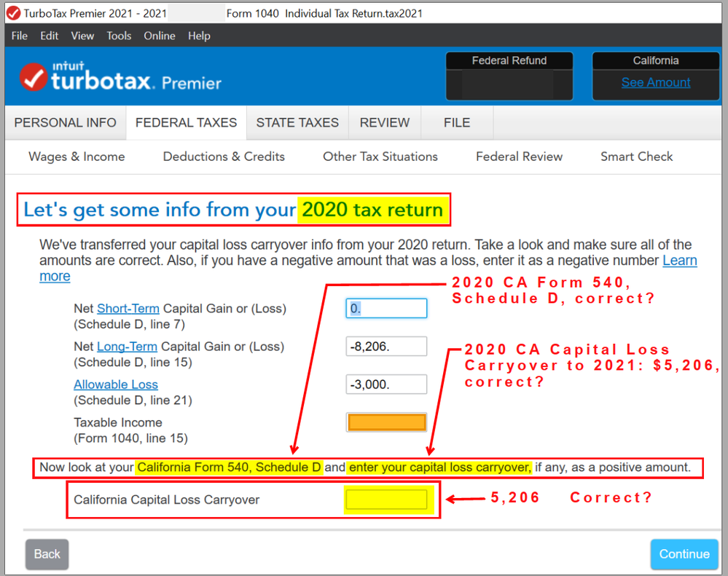Click the '(Form 1040, line 15)' text

130,438
